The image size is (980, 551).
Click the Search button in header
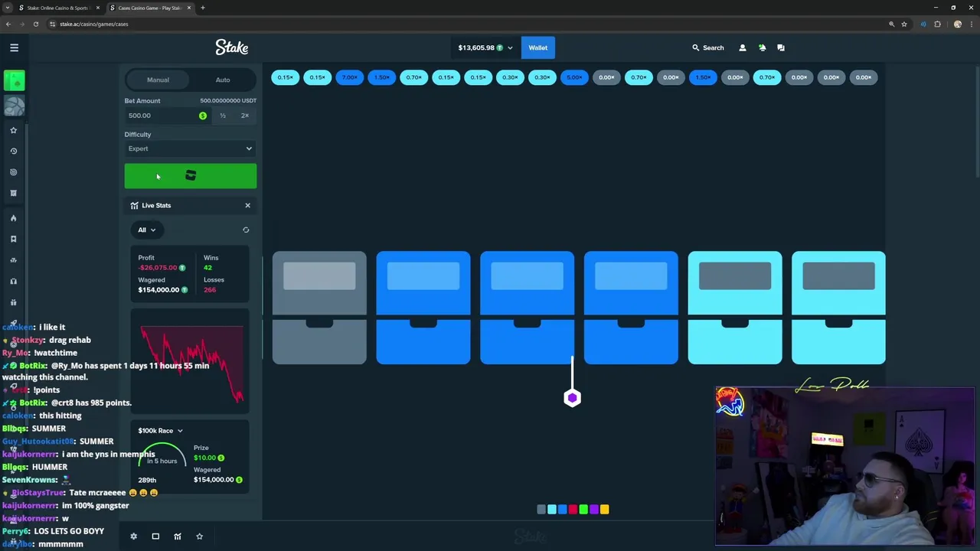click(707, 47)
